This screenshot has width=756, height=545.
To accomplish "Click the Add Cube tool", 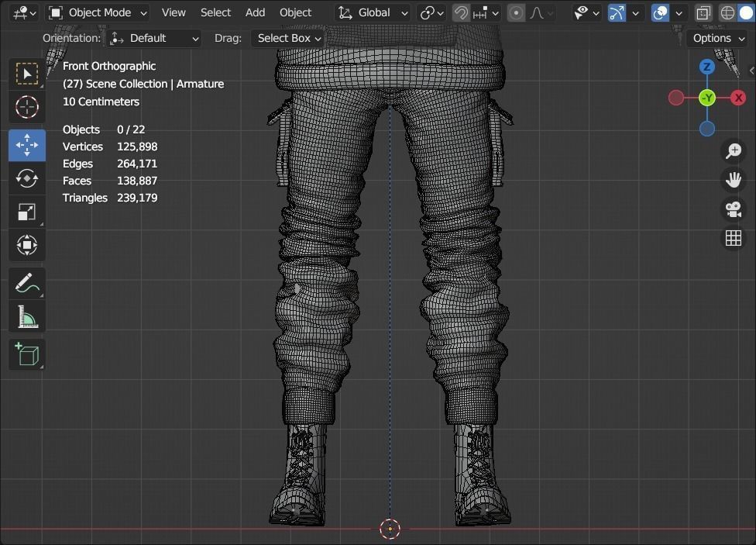I will [x=27, y=354].
